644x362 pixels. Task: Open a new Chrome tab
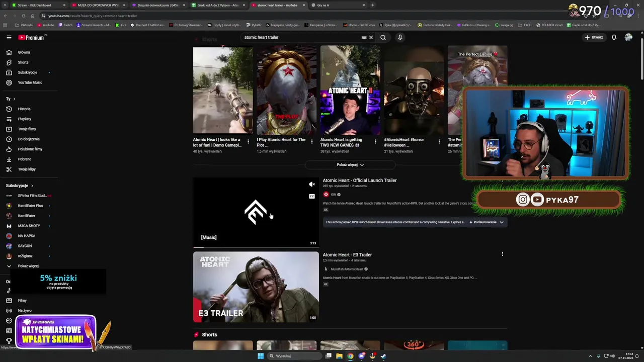pos(372,5)
